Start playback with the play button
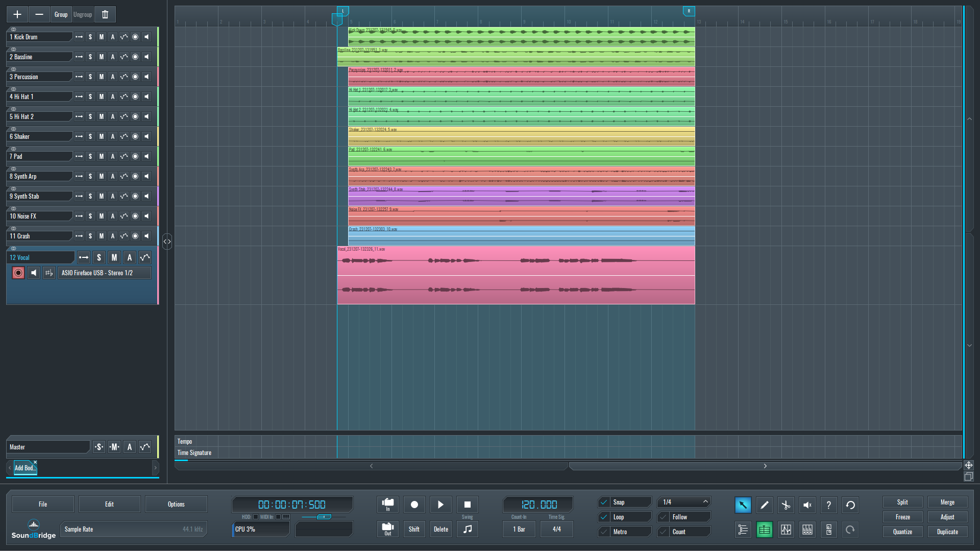 coord(440,505)
